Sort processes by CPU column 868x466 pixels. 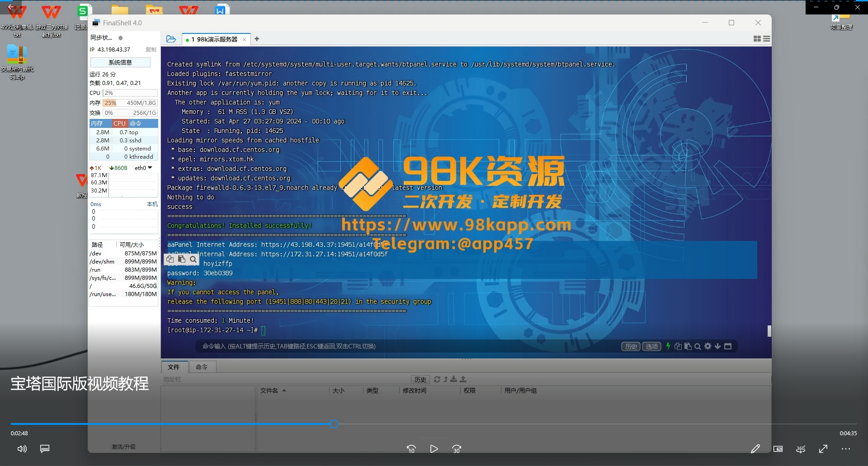[x=119, y=123]
